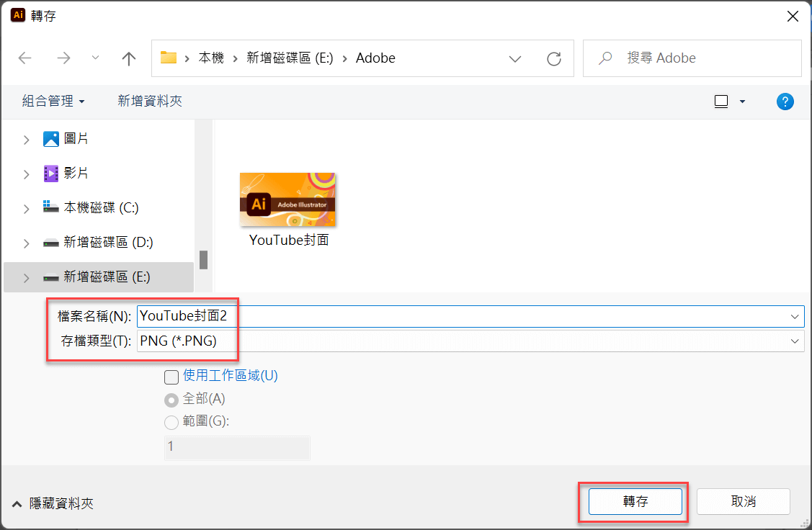Click the 搜尋 Adobe search field

pyautogui.click(x=692, y=58)
